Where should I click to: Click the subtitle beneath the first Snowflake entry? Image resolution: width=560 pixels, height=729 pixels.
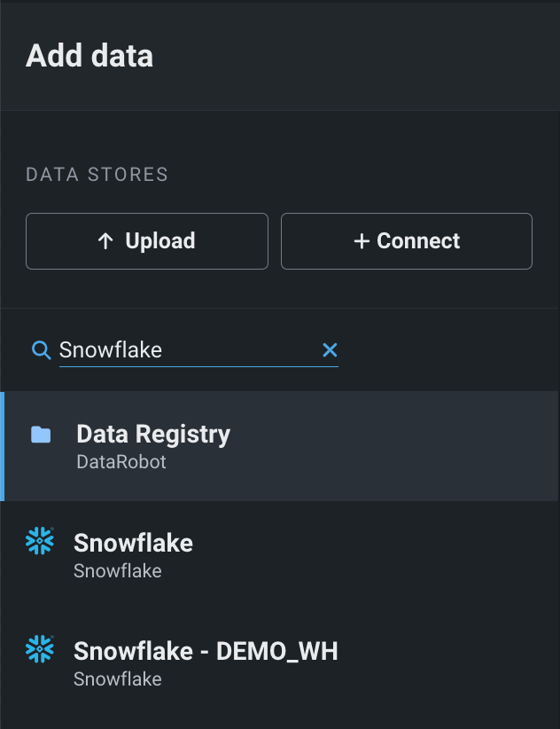click(x=118, y=571)
